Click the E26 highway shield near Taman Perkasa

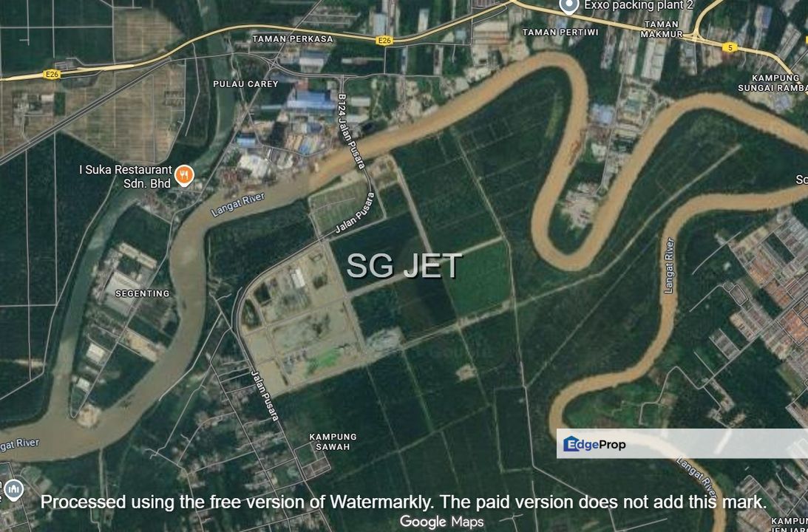[383, 40]
